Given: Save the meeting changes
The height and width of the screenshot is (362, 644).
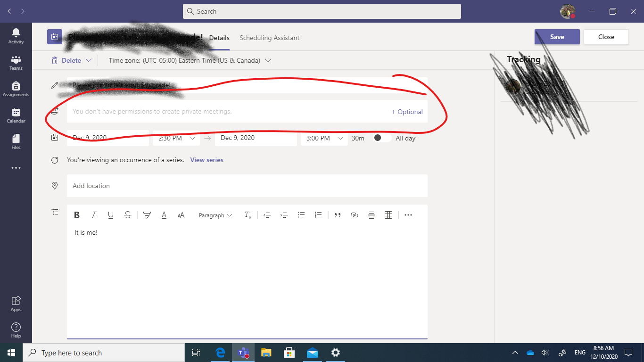Looking at the screenshot, I should 557,36.
